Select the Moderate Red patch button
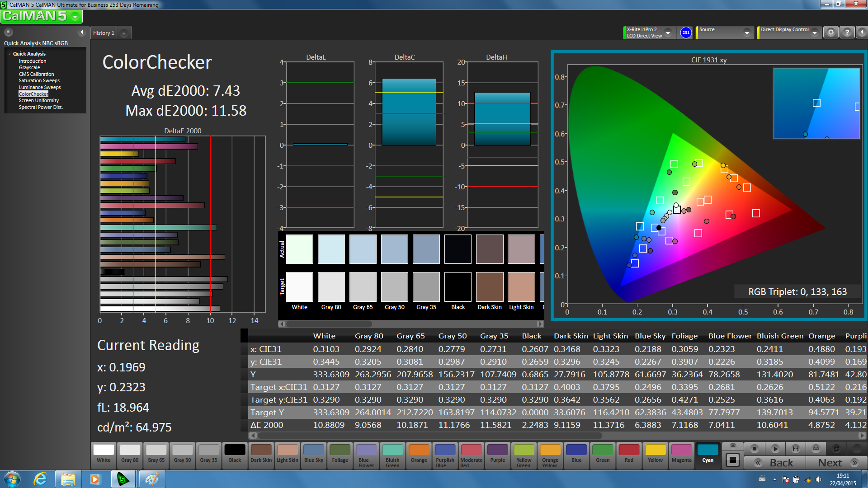This screenshot has width=868, height=488. point(471,455)
